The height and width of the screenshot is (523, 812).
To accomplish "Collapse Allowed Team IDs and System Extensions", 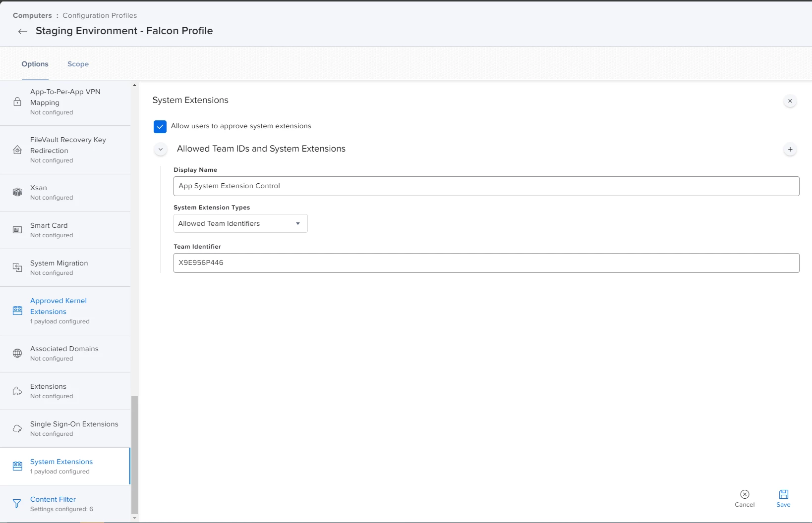I will pos(161,149).
